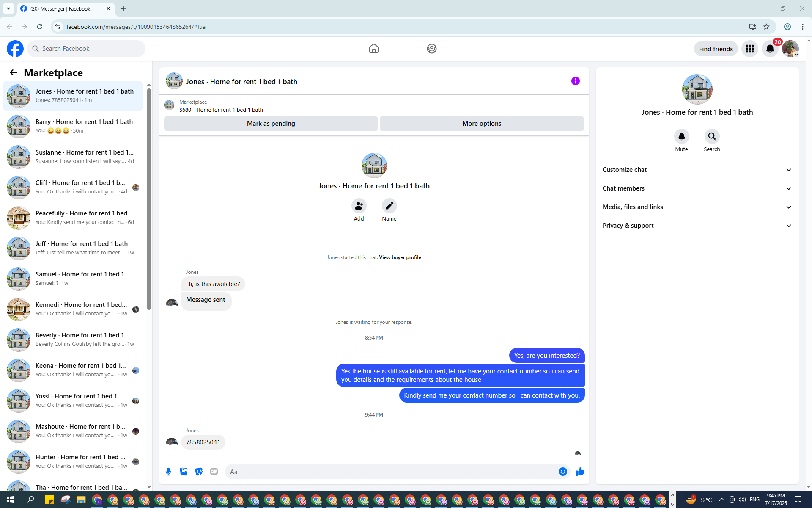Image resolution: width=812 pixels, height=508 pixels.
Task: Open the Barry conversation
Action: point(73,127)
